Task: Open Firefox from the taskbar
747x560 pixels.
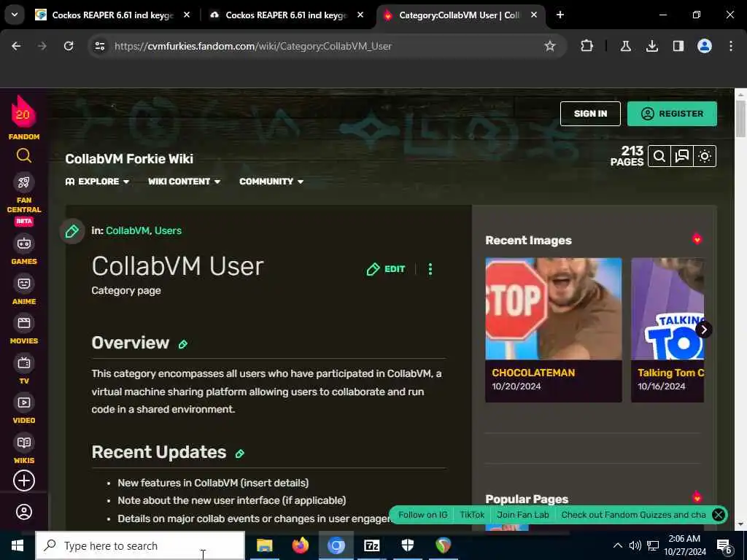Action: coord(300,545)
